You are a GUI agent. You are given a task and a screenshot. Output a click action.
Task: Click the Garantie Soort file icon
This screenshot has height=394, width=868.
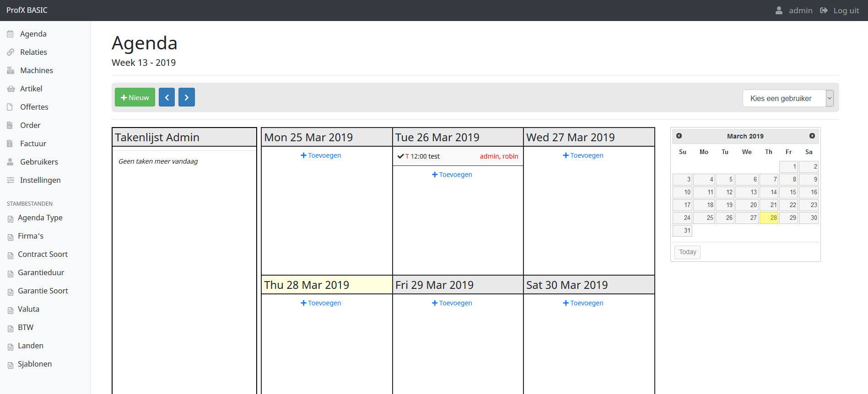[x=11, y=292]
